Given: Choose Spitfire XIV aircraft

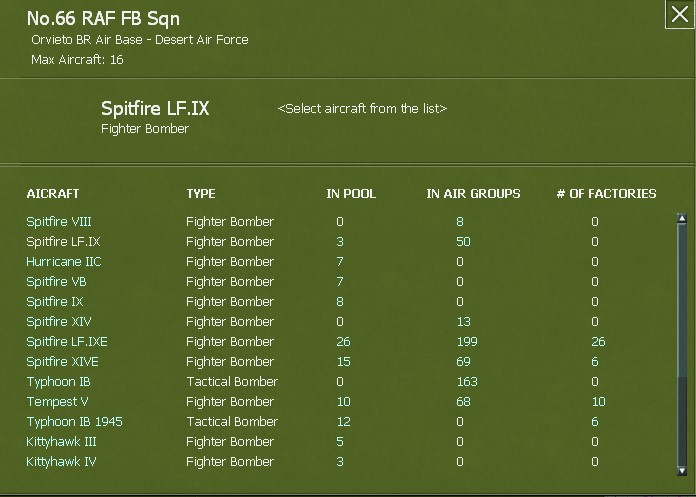Looking at the screenshot, I should click(59, 322).
